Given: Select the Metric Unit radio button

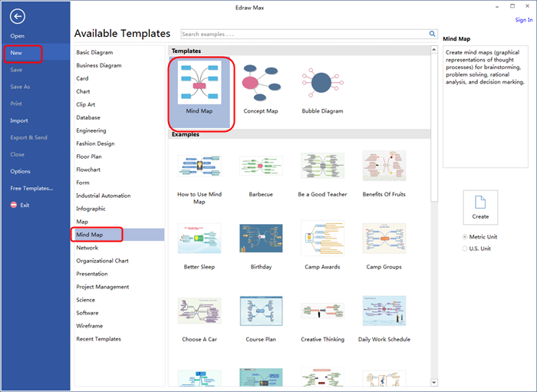Looking at the screenshot, I should click(465, 236).
